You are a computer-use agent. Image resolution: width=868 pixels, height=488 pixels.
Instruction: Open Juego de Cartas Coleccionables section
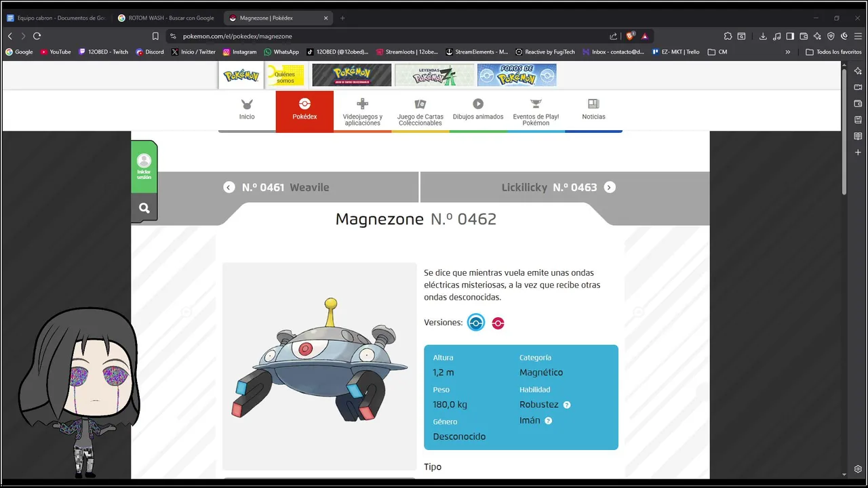click(x=420, y=112)
